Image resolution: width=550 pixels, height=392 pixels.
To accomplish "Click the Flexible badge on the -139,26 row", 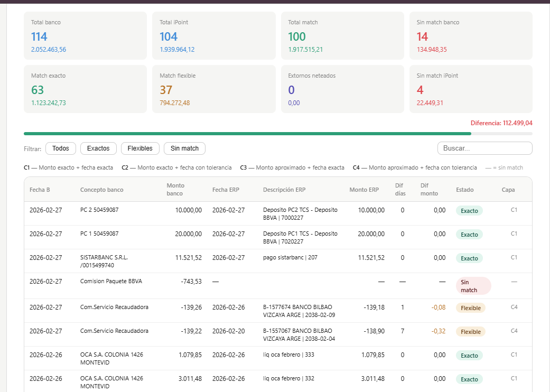I will tap(471, 308).
